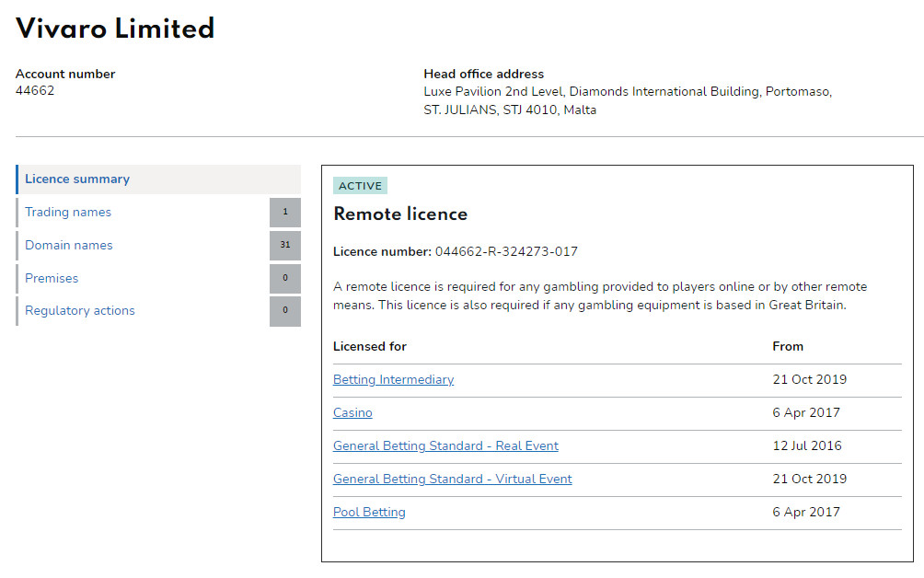This screenshot has width=924, height=578.
Task: Select the Premises sidebar item
Action: coord(52,279)
